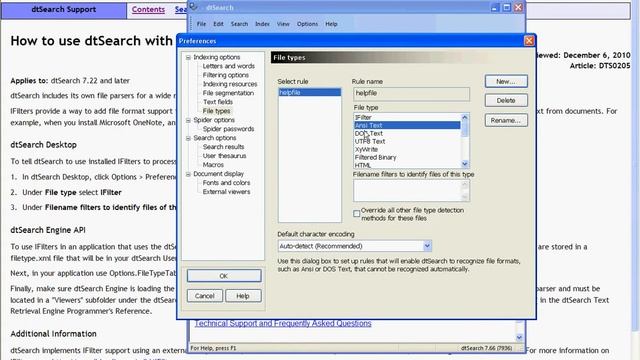Choose XyWrite in File type list
640x360 pixels.
pyautogui.click(x=407, y=149)
